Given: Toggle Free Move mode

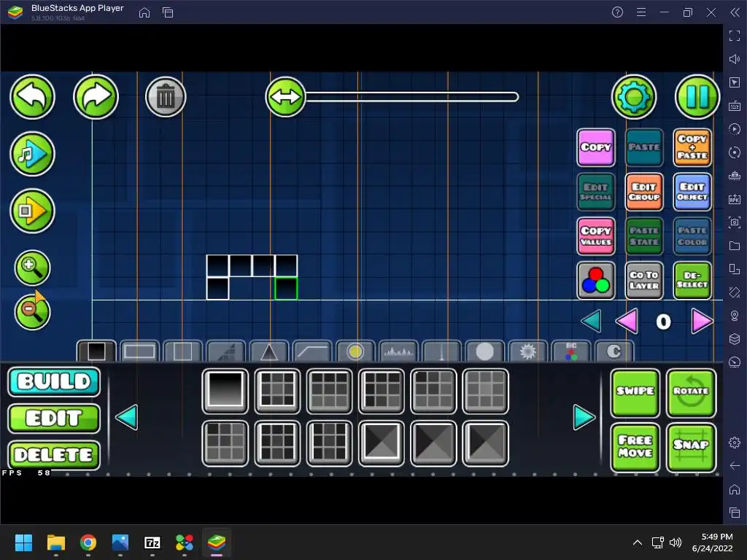Looking at the screenshot, I should [635, 447].
